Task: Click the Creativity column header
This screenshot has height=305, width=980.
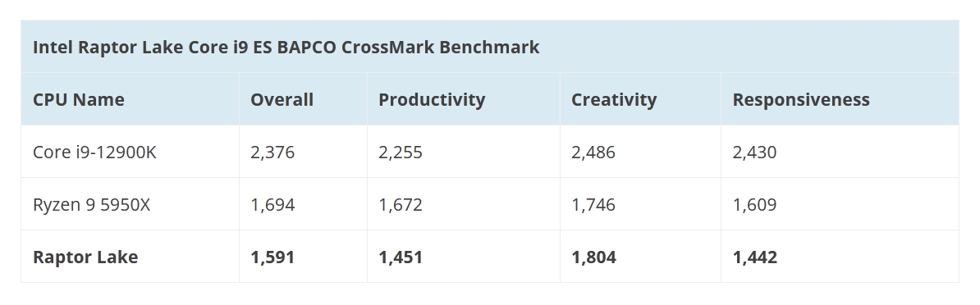Action: pyautogui.click(x=614, y=100)
